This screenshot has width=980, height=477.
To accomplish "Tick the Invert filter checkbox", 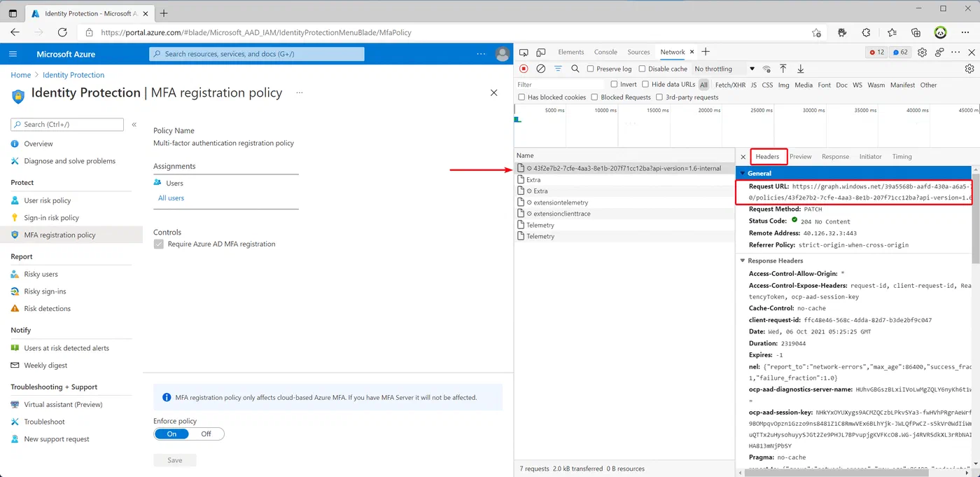I will point(615,84).
